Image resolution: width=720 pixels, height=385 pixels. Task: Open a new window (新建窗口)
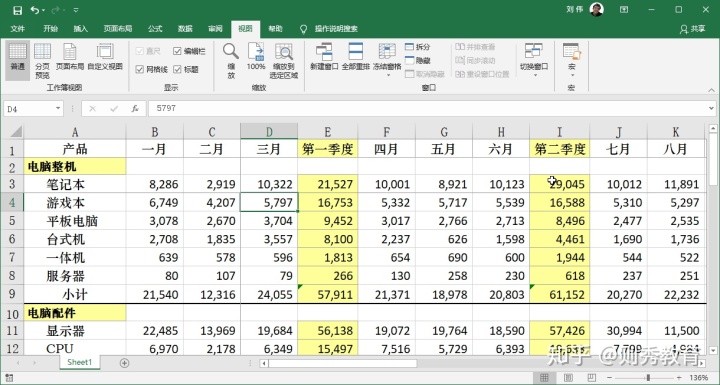[324, 57]
